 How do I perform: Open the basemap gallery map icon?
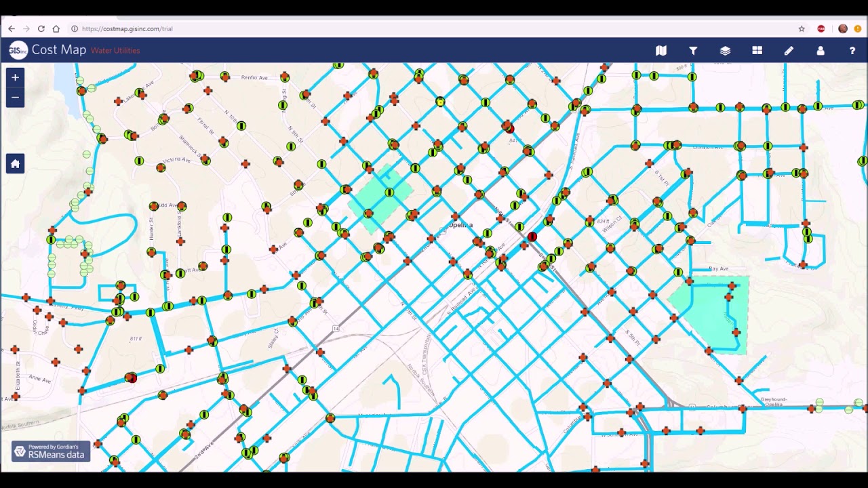pos(661,51)
